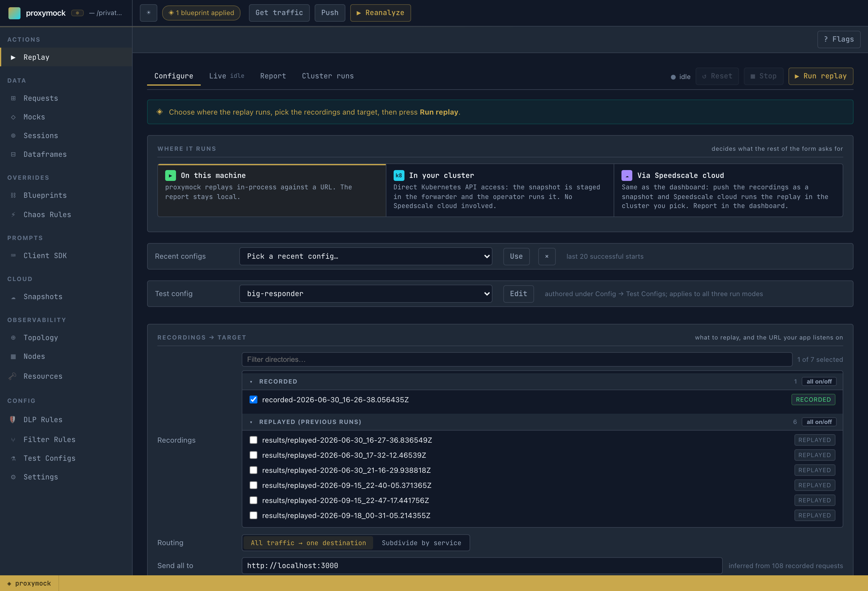Collapse the REPLAYED (PREVIOUS RUNS) group
Screen dimensions: 868x591
251,422
